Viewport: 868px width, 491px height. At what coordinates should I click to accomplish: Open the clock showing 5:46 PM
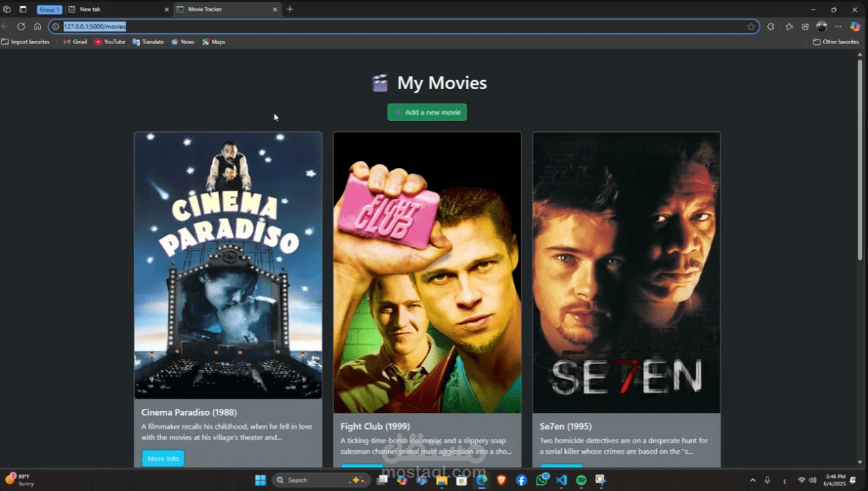coord(834,480)
